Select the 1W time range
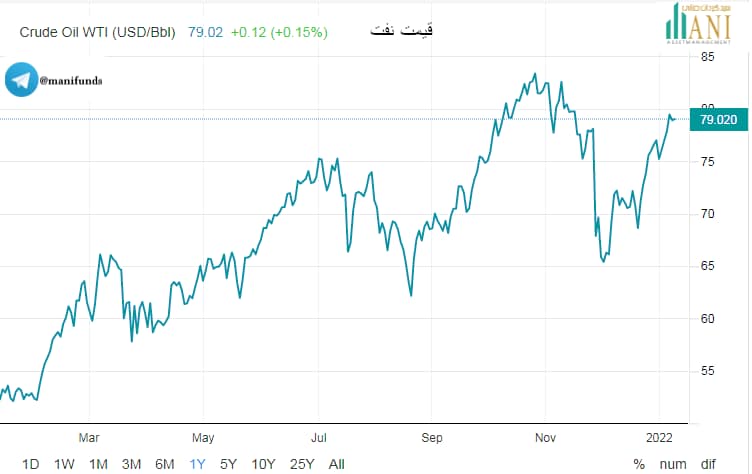 click(x=64, y=464)
